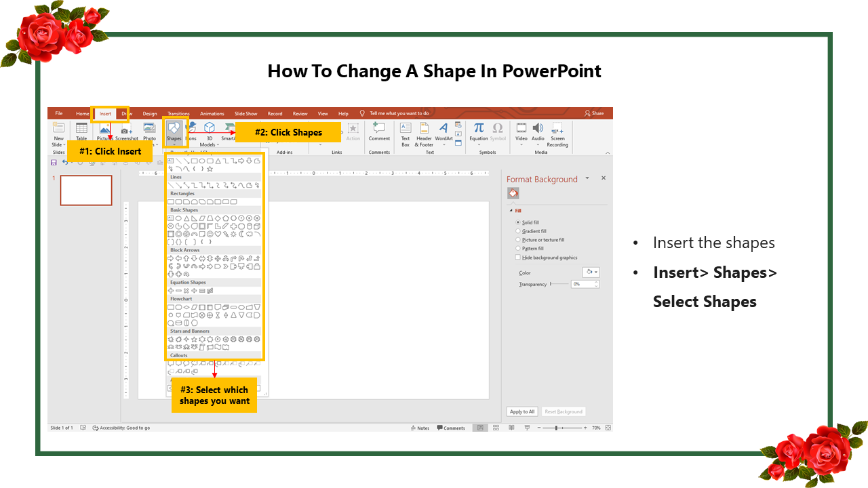
Task: Open the Shapes gallery button
Action: [175, 131]
